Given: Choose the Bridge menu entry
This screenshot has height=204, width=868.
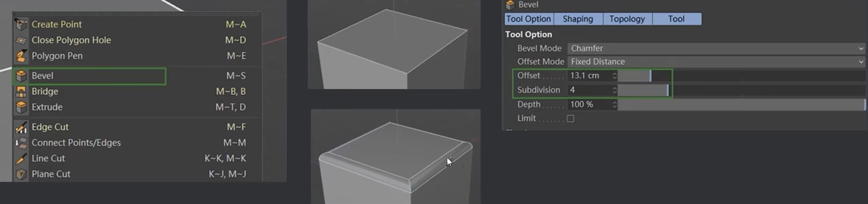Looking at the screenshot, I should point(137,91).
